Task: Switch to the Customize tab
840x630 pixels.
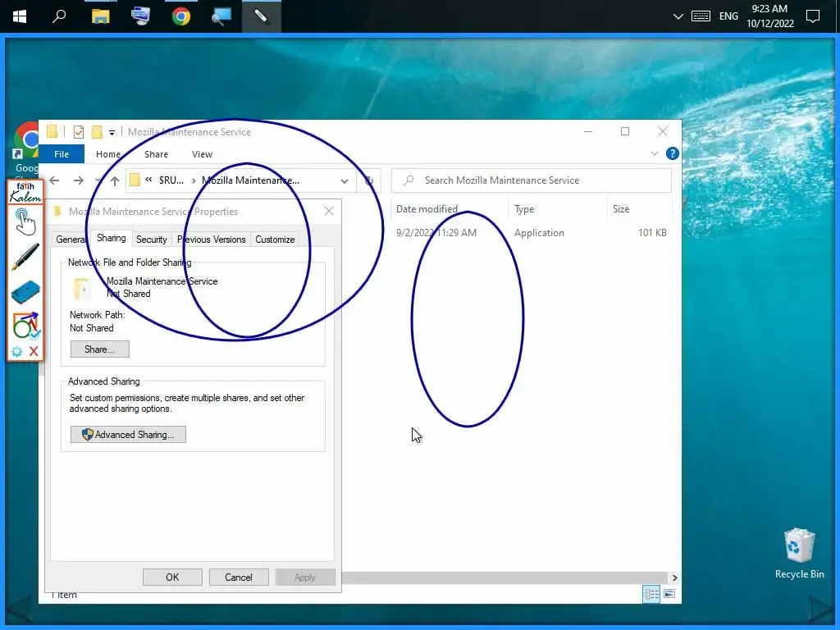Action: point(275,240)
